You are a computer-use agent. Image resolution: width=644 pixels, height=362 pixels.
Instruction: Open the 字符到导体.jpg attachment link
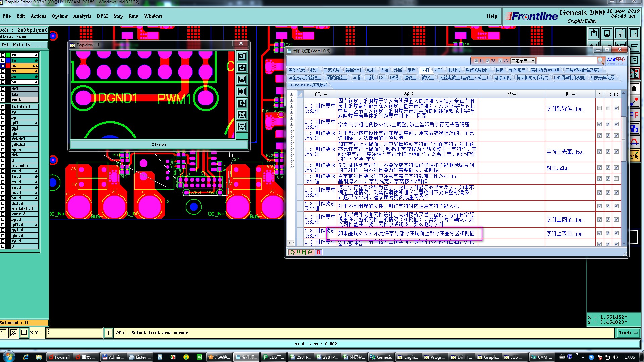pyautogui.click(x=565, y=109)
